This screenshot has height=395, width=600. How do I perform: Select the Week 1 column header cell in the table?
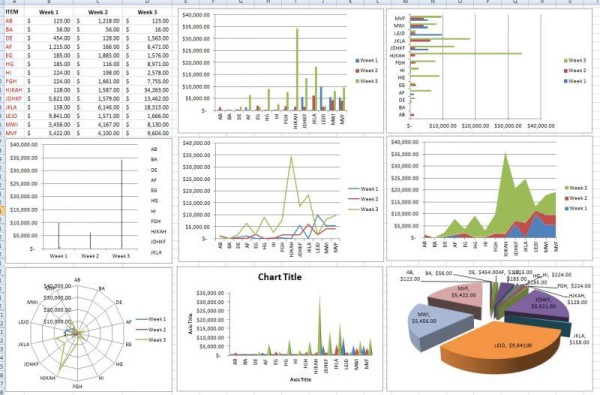point(49,12)
